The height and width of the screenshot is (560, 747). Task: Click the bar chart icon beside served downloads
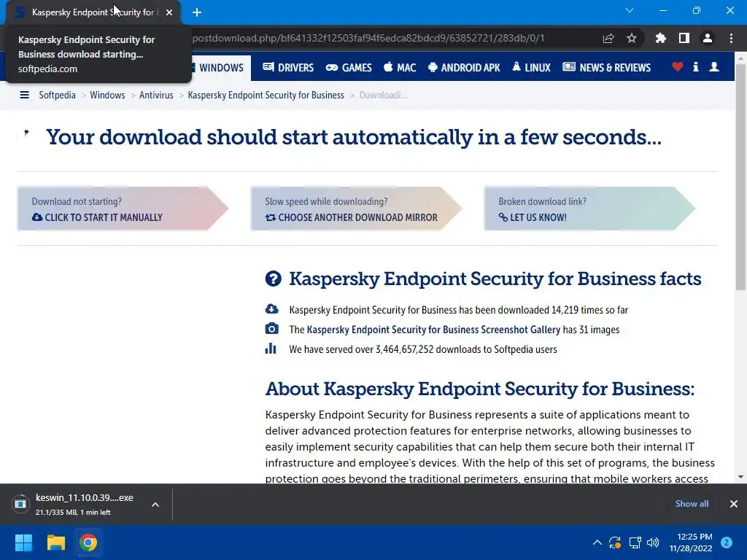coord(271,349)
